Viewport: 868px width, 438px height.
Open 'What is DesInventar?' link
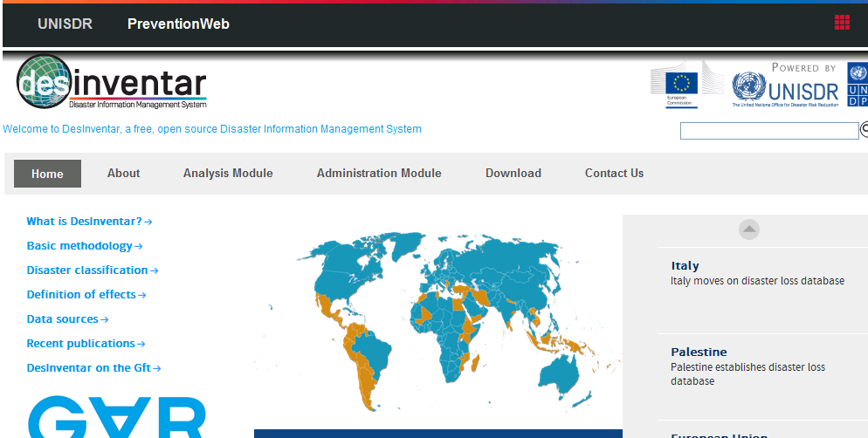tap(90, 222)
